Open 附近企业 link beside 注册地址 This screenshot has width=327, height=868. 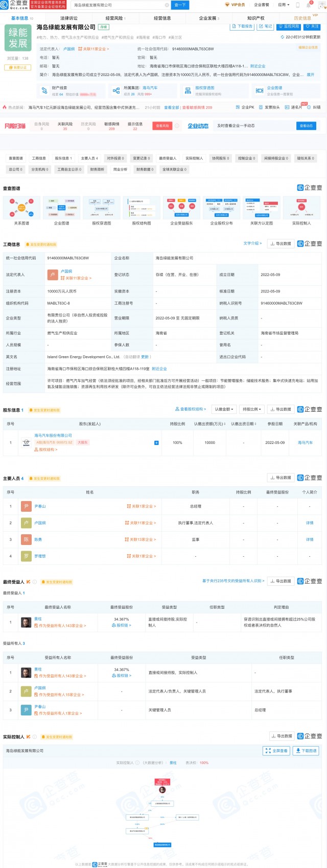point(159,368)
